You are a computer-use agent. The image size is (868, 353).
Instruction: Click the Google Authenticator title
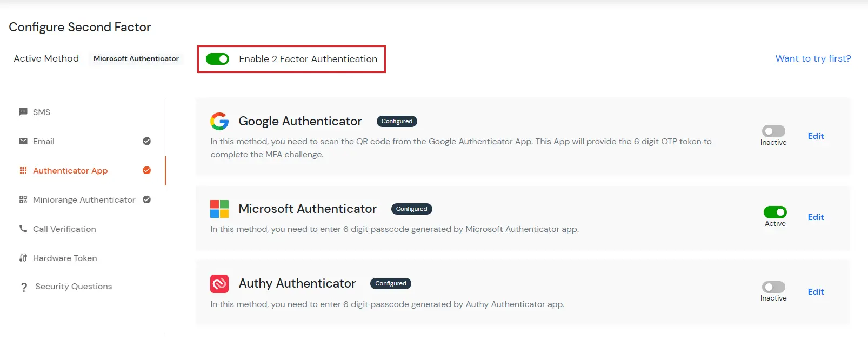(x=300, y=121)
